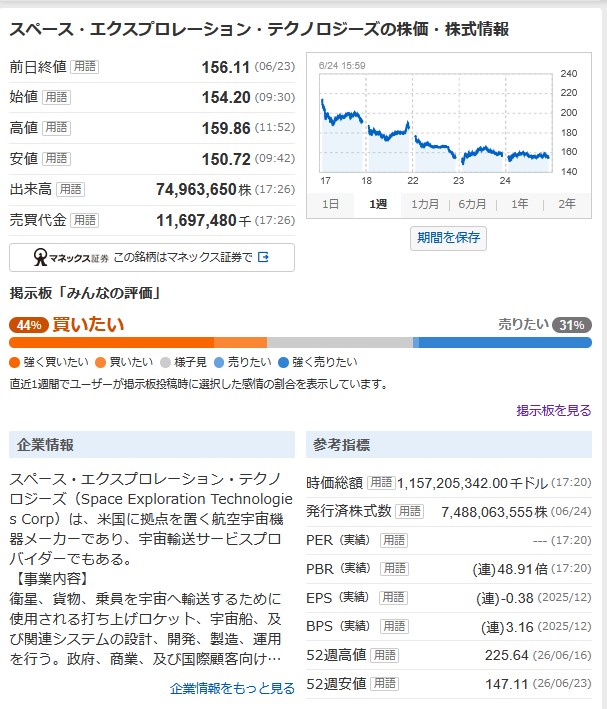This screenshot has width=607, height=709.
Task: Click the light orange 買いたい bar segment
Action: point(241,343)
